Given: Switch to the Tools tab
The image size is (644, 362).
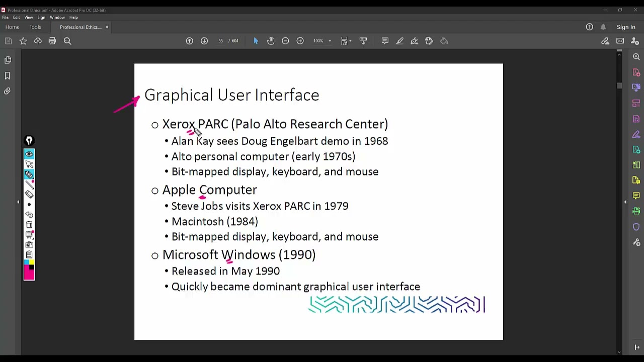Looking at the screenshot, I should (x=35, y=27).
